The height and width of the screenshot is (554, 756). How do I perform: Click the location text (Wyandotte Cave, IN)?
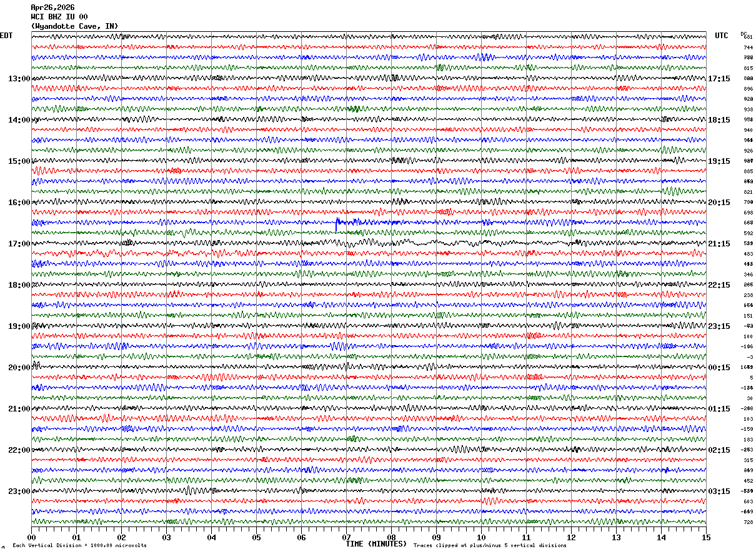point(74,26)
